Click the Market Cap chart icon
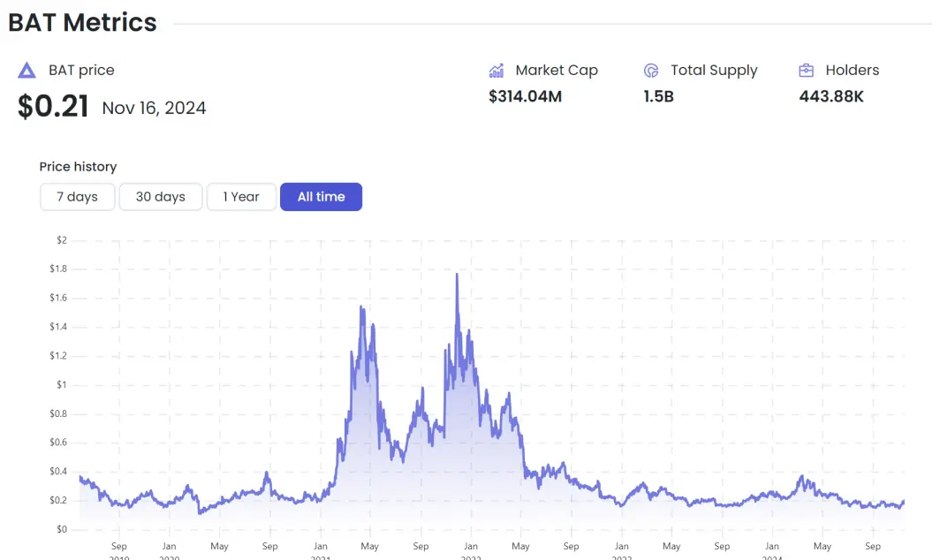 [497, 71]
